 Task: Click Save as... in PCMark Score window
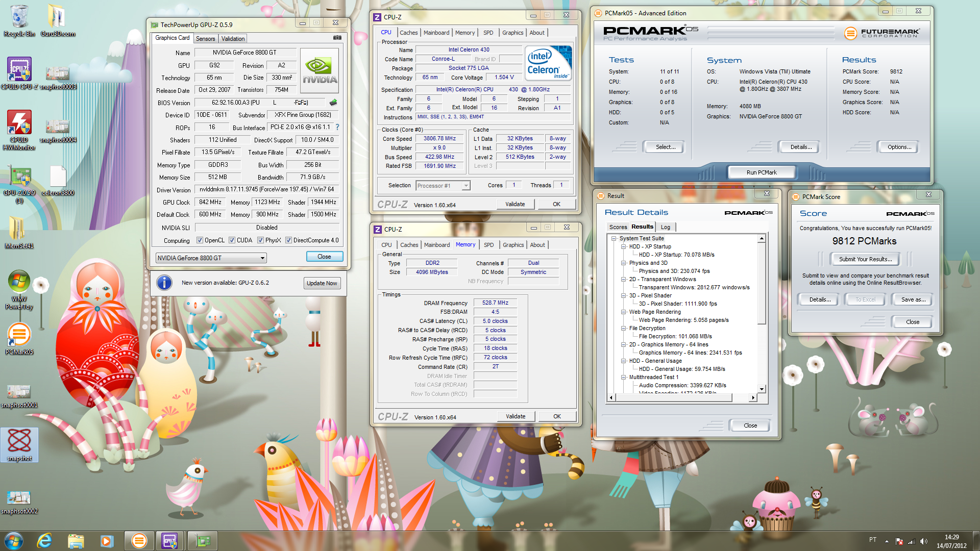(x=913, y=299)
